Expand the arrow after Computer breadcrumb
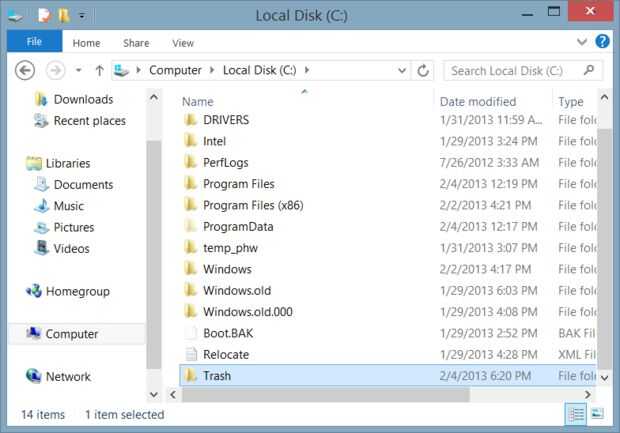Image resolution: width=620 pixels, height=433 pixels. click(212, 70)
